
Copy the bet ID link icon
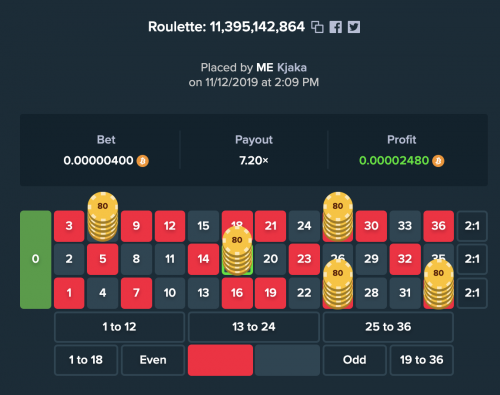click(317, 27)
